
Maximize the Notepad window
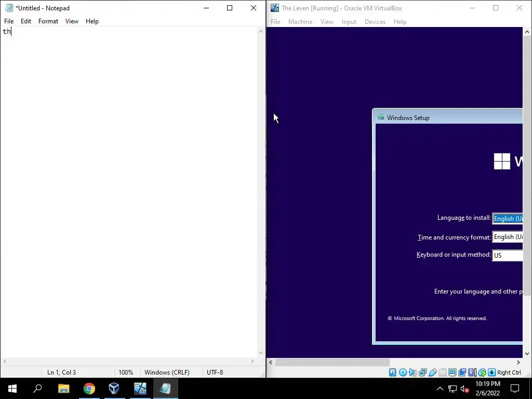click(230, 8)
